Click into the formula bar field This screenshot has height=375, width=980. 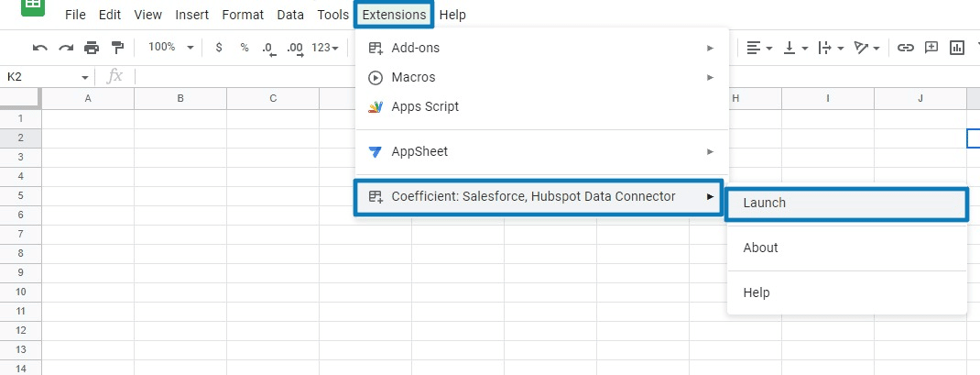pos(556,77)
